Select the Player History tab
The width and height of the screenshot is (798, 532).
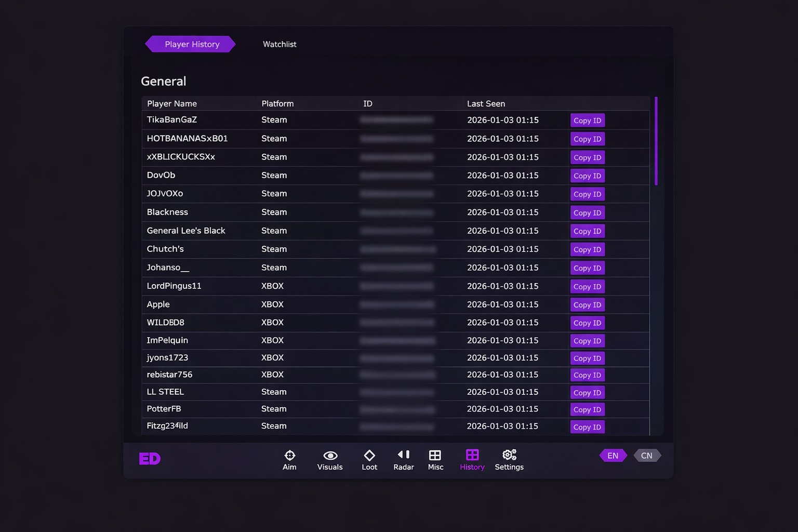[192, 44]
